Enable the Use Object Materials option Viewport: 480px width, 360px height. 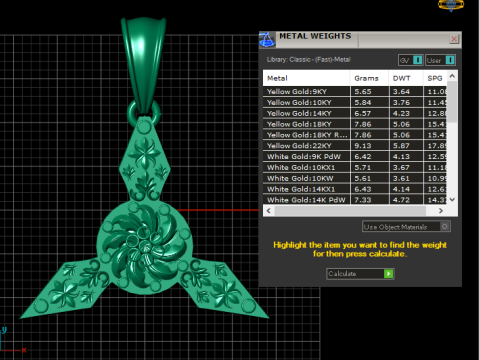pyautogui.click(x=406, y=227)
